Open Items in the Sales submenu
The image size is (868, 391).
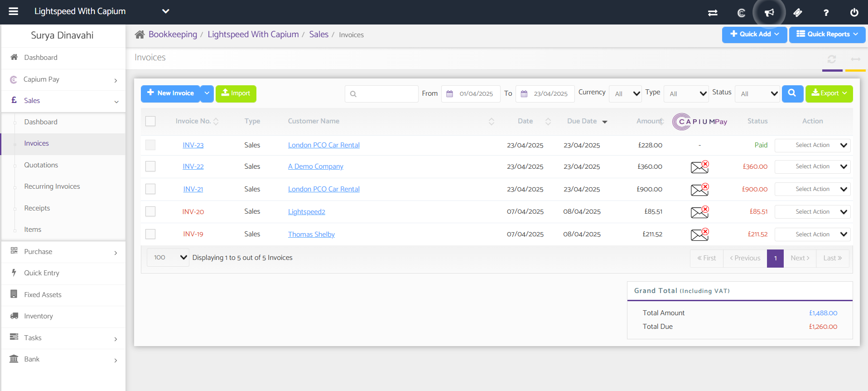(x=33, y=230)
